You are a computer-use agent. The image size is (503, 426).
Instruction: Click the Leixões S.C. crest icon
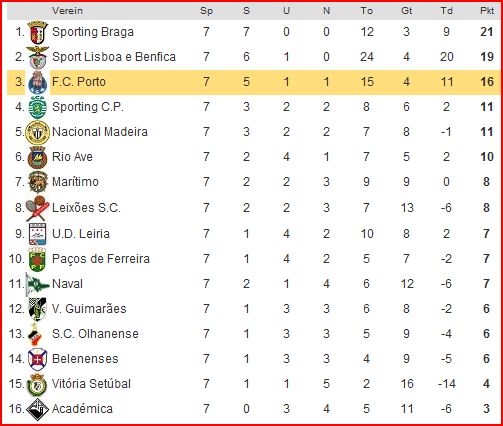[38, 208]
